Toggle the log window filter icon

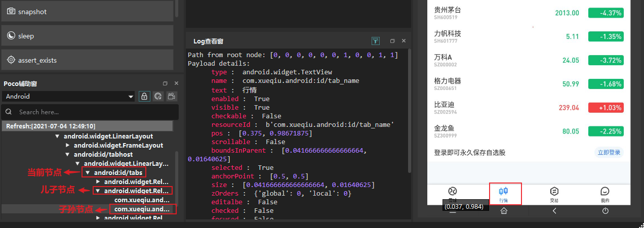pyautogui.click(x=375, y=41)
